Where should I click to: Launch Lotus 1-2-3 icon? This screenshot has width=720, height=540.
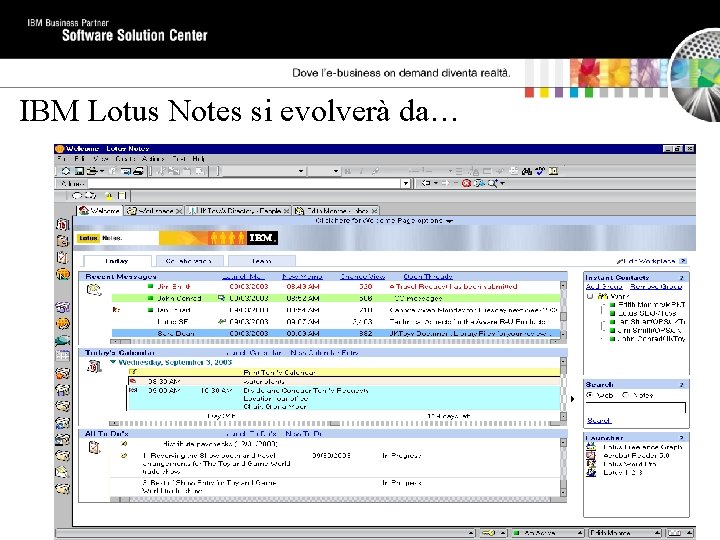(x=591, y=472)
